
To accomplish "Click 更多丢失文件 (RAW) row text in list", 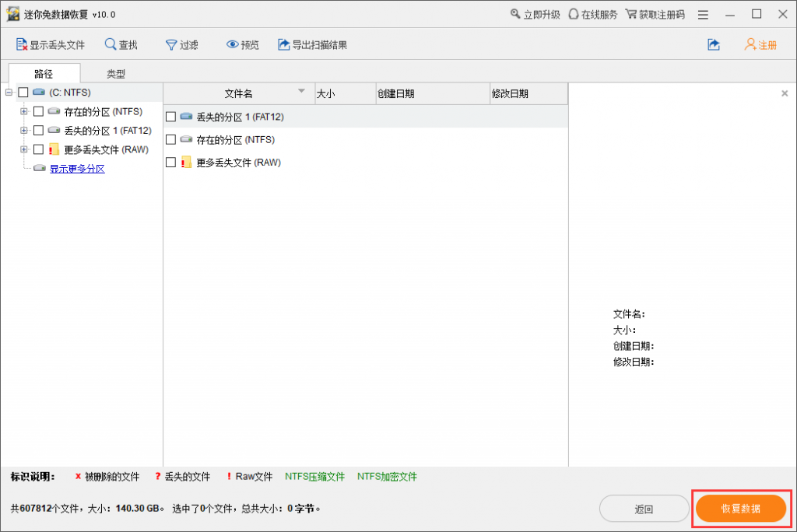I will coord(238,163).
